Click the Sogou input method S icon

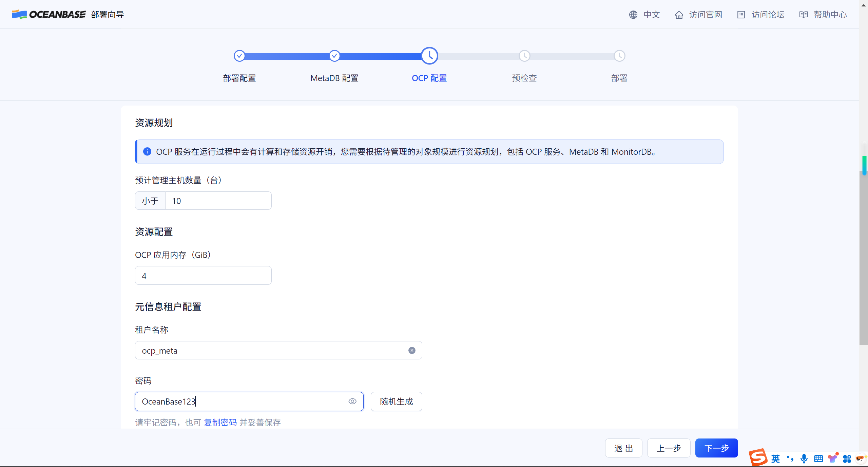[x=758, y=457]
